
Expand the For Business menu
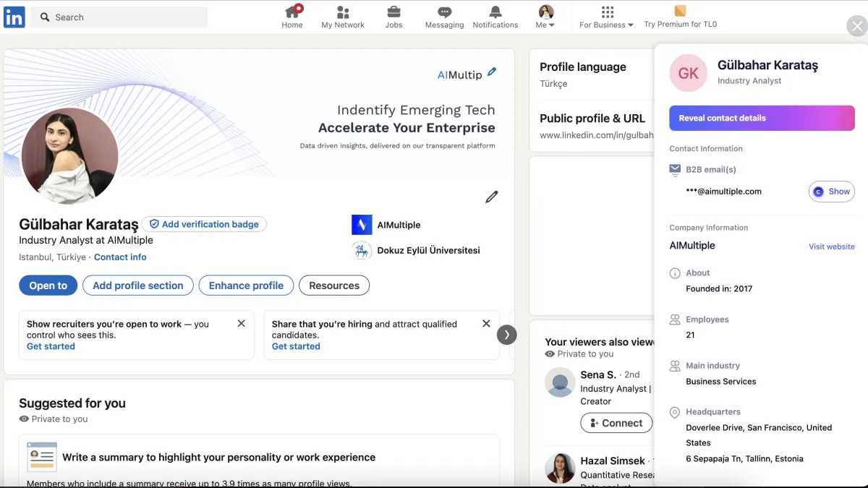point(606,17)
